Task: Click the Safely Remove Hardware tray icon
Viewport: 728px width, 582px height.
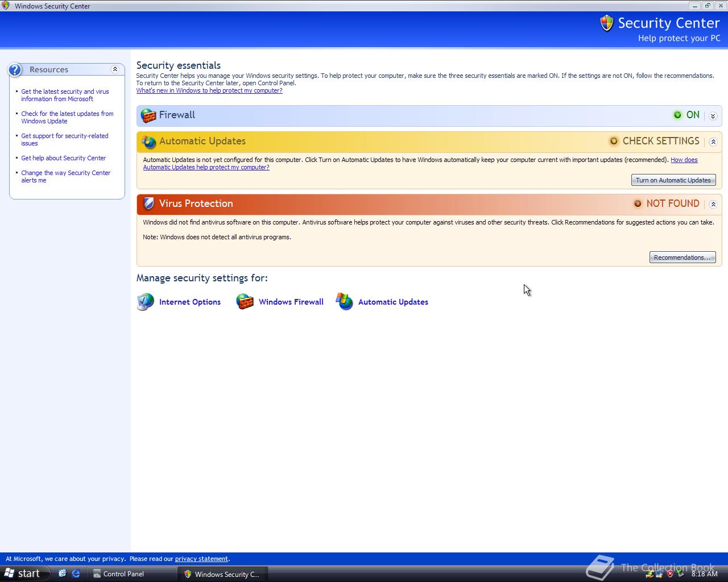Action: pos(680,573)
